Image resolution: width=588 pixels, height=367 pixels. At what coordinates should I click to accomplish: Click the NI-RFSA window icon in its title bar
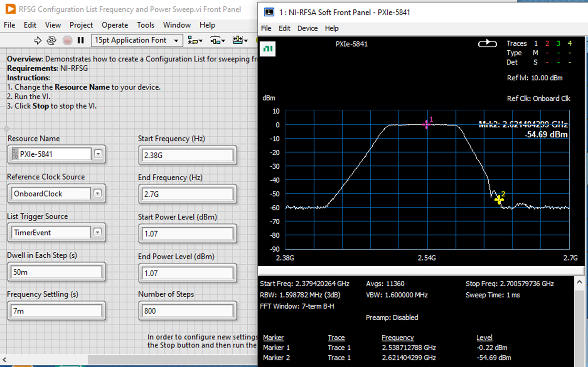point(269,12)
